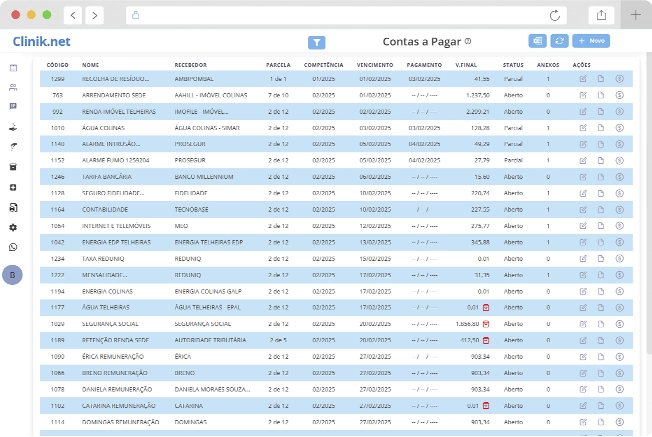
Task: Click red calendar icon on SEGURANÇA SOCIAL row
Action: [x=485, y=324]
